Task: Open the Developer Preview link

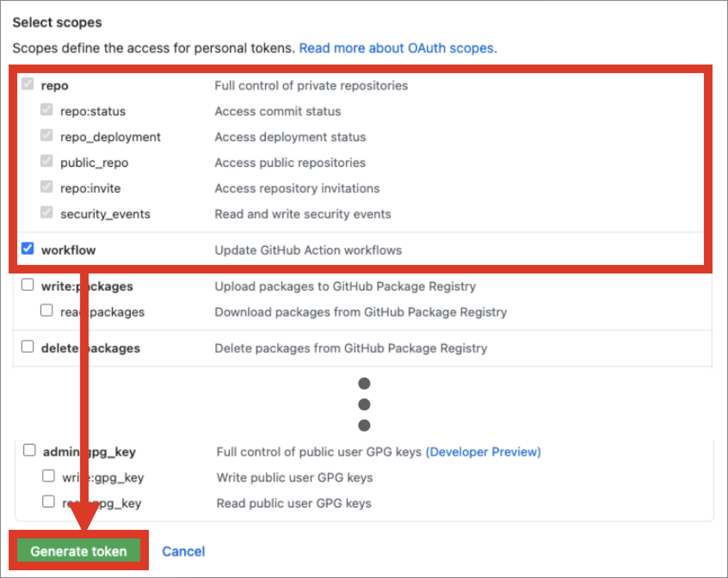Action: [x=483, y=452]
